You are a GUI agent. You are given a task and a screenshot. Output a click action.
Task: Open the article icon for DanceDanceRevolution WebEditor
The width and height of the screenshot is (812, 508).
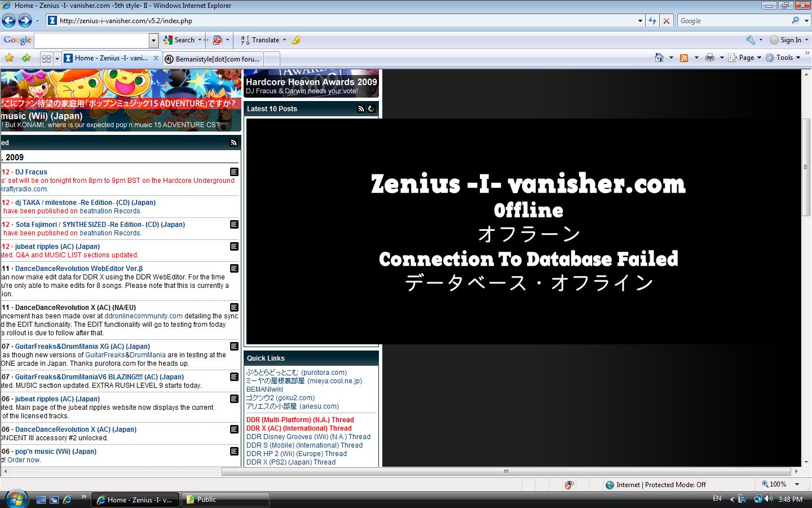pos(234,268)
